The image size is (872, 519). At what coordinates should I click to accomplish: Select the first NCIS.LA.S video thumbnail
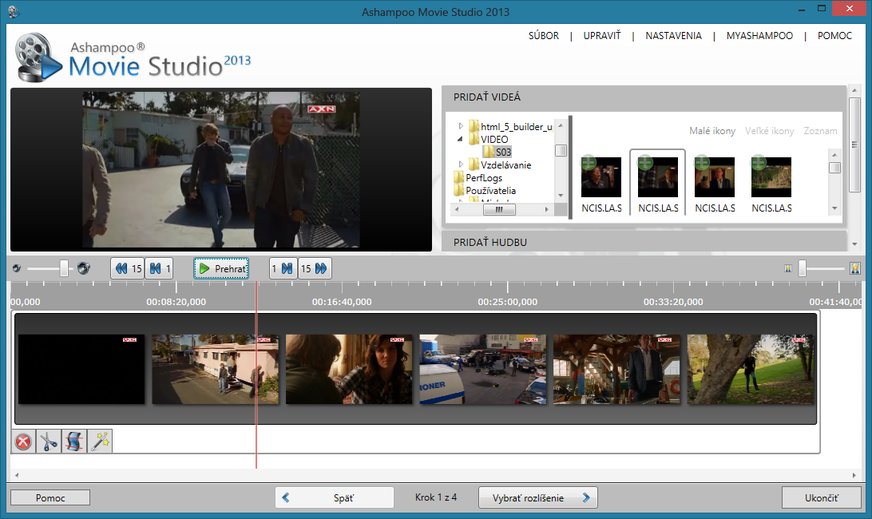pos(601,178)
